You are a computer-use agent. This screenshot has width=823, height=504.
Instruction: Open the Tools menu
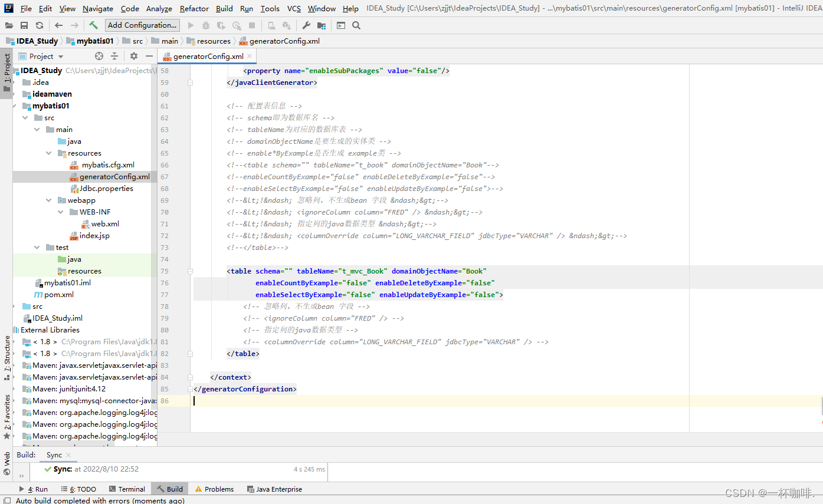pos(270,8)
